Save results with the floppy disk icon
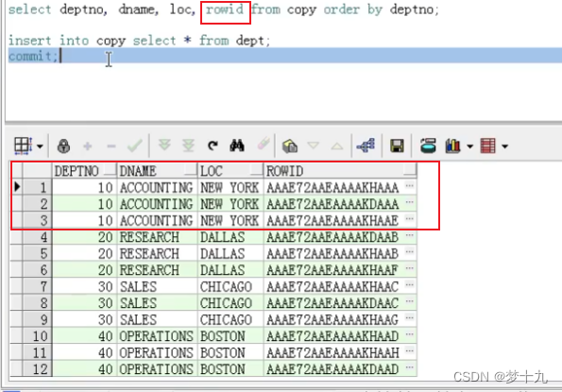Image resolution: width=562 pixels, height=392 pixels. tap(397, 145)
